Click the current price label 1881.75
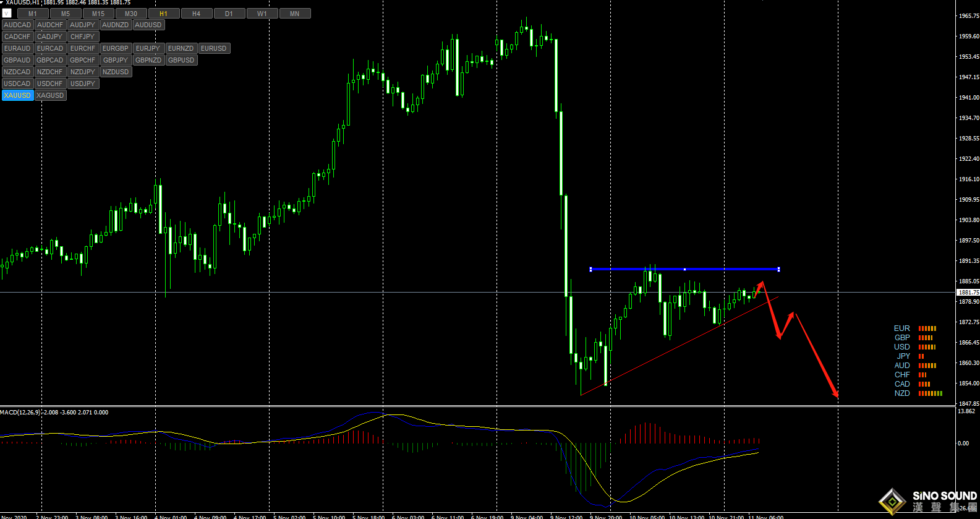 (x=968, y=292)
